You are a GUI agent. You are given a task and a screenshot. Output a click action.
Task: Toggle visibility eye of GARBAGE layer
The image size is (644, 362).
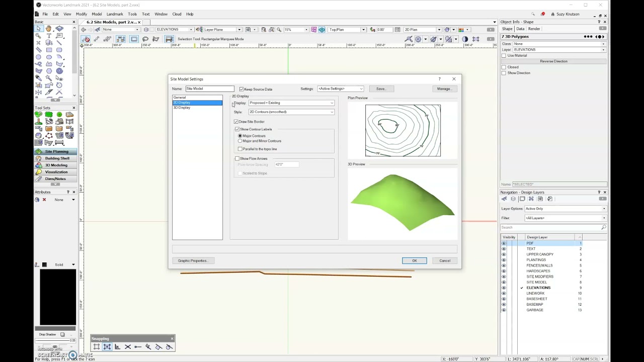[x=504, y=310]
